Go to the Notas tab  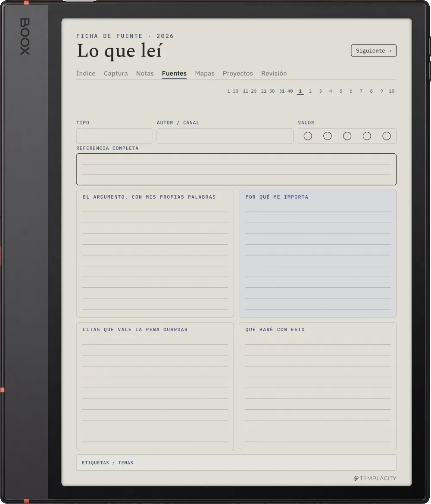tap(145, 73)
